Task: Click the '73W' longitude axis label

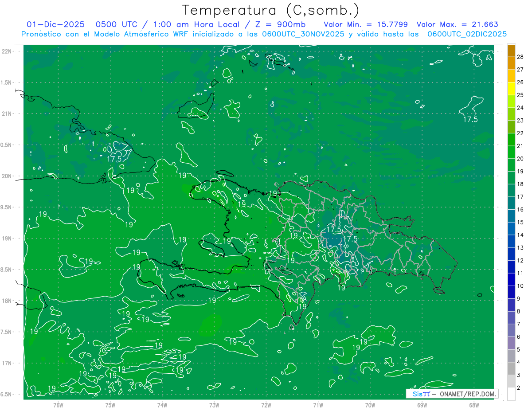Action: click(214, 405)
